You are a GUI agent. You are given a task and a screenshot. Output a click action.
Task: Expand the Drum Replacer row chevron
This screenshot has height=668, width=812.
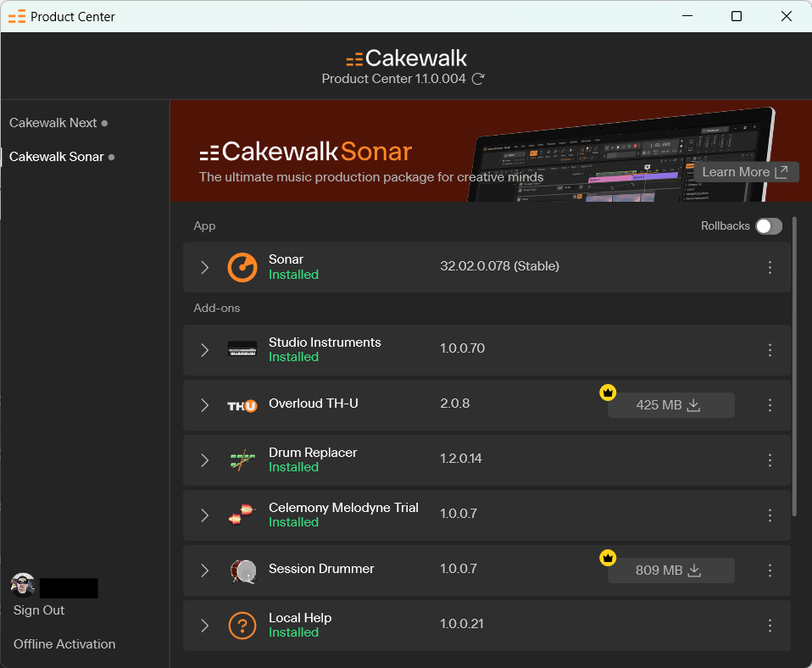(204, 460)
